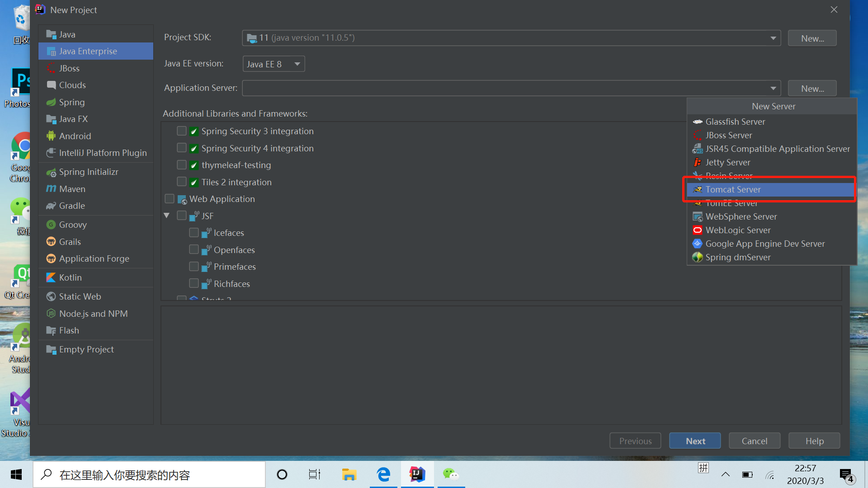868x488 pixels.
Task: Open the Java EE version dropdown
Action: 274,64
